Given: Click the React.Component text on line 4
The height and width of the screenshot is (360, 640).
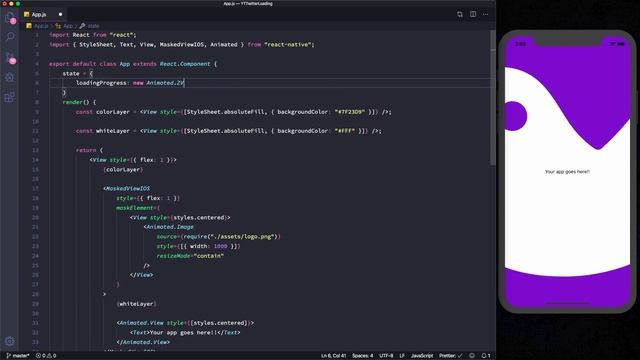Looking at the screenshot, I should [185, 64].
